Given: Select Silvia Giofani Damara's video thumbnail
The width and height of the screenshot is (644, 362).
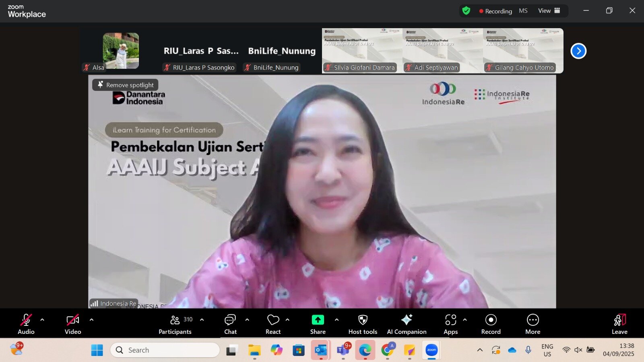Looking at the screenshot, I should (x=362, y=51).
